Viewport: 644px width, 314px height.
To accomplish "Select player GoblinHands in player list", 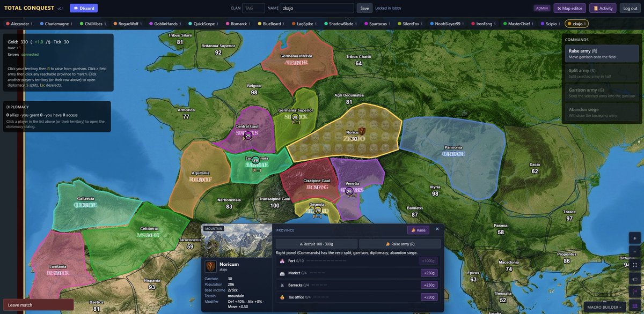I will 166,24.
